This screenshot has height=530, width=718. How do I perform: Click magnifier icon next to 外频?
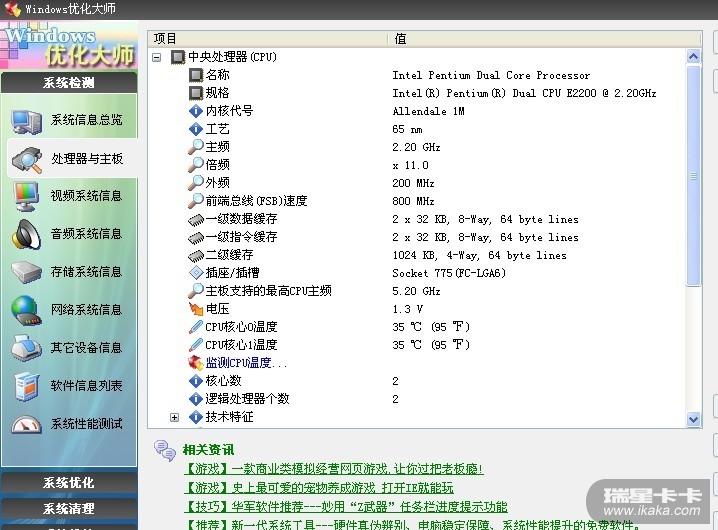pyautogui.click(x=196, y=183)
